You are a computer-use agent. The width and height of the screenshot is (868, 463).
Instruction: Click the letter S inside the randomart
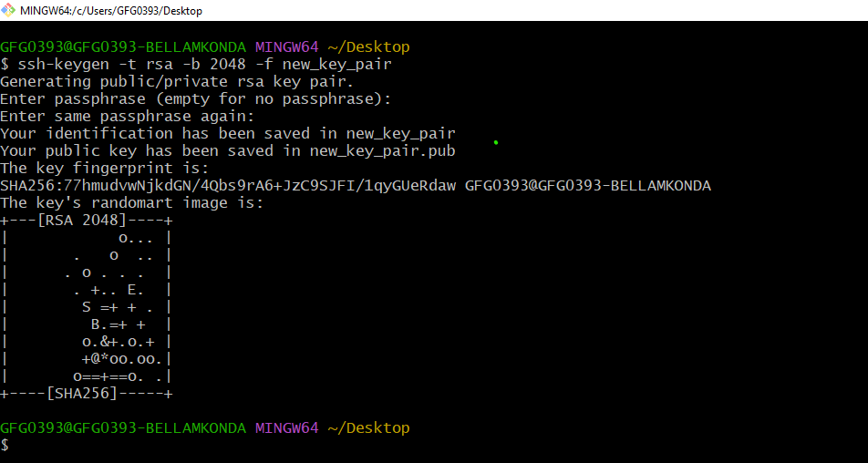(87, 307)
